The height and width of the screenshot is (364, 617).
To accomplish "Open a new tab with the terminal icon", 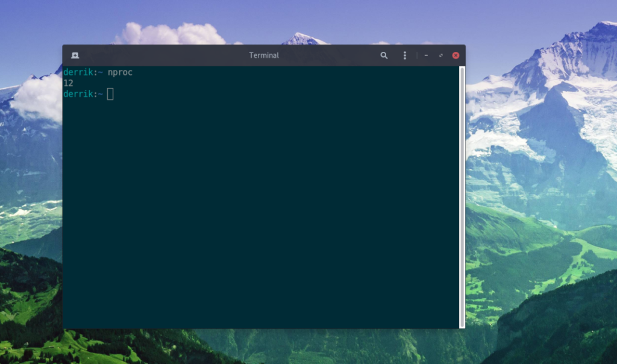I will (x=74, y=55).
